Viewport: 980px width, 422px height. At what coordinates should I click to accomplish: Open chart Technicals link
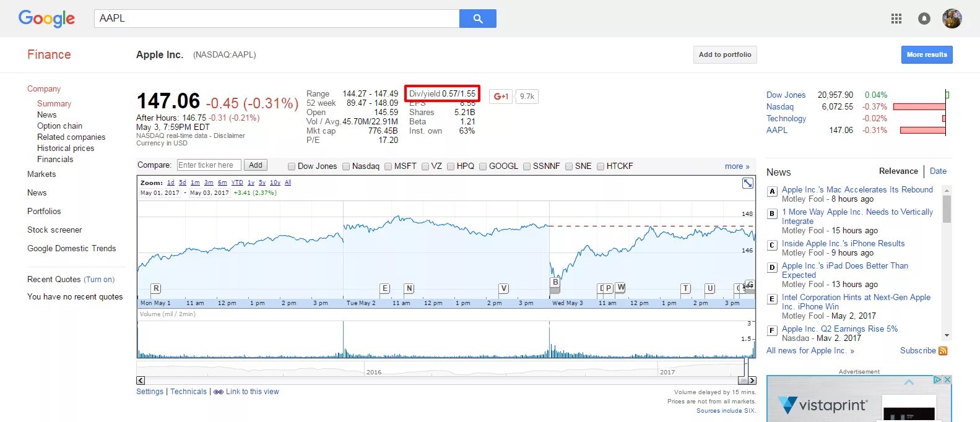click(x=188, y=392)
